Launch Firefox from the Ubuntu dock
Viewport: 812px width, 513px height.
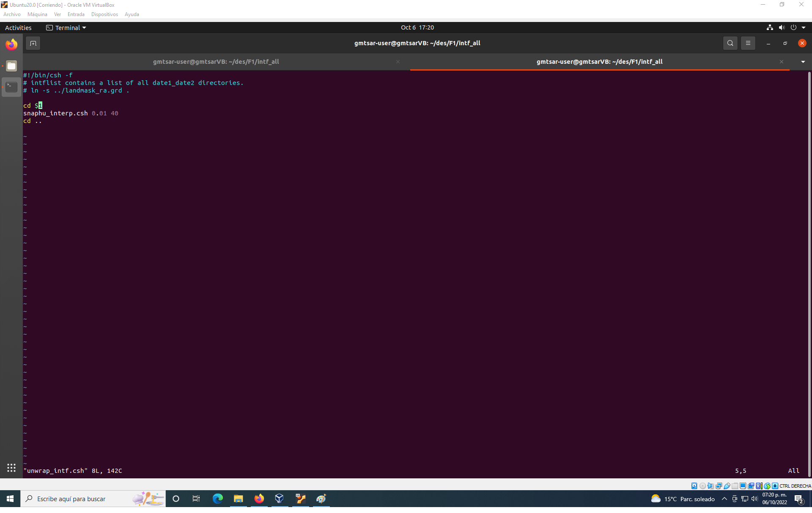[11, 44]
